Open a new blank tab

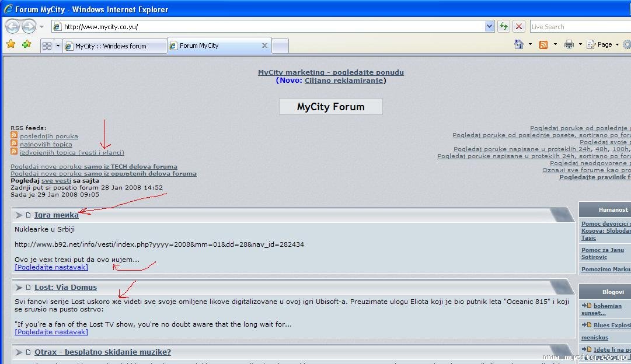coord(280,46)
